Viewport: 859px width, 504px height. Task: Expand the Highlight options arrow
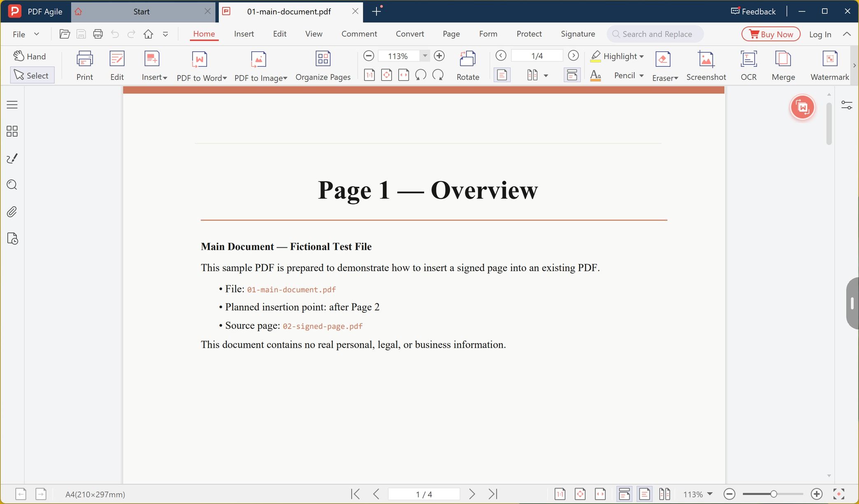click(x=641, y=56)
